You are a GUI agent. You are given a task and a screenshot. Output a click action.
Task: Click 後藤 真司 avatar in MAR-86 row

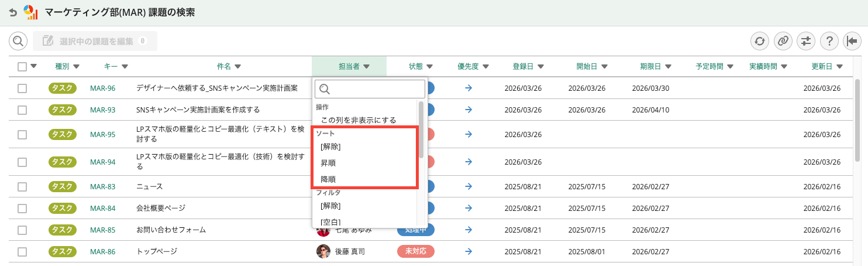tap(323, 251)
